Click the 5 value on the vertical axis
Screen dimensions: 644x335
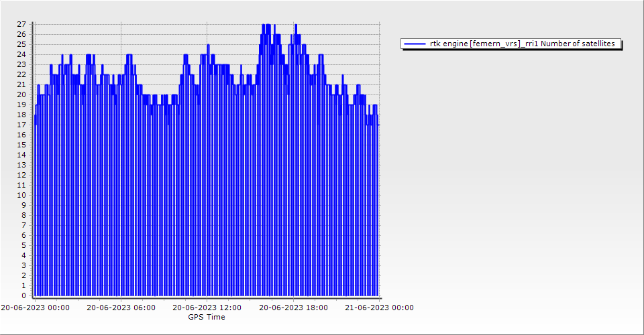pyautogui.click(x=23, y=245)
